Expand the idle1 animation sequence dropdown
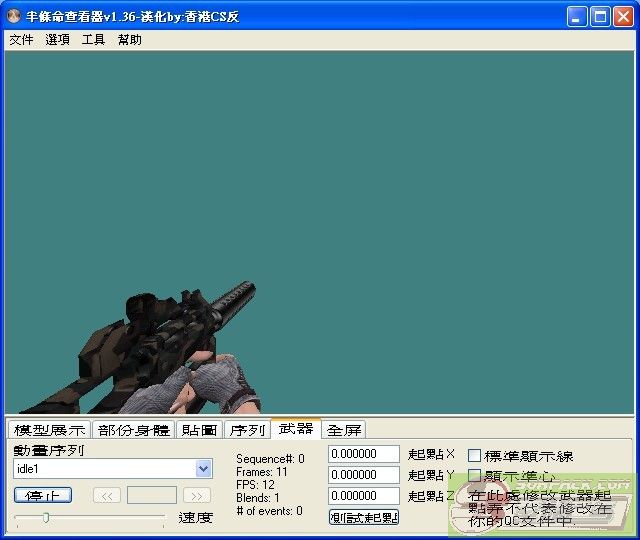The width and height of the screenshot is (640, 540). click(203, 469)
